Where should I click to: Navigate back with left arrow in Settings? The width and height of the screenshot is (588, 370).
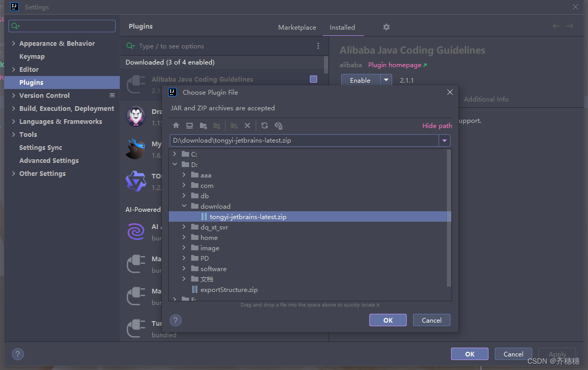pyautogui.click(x=556, y=26)
